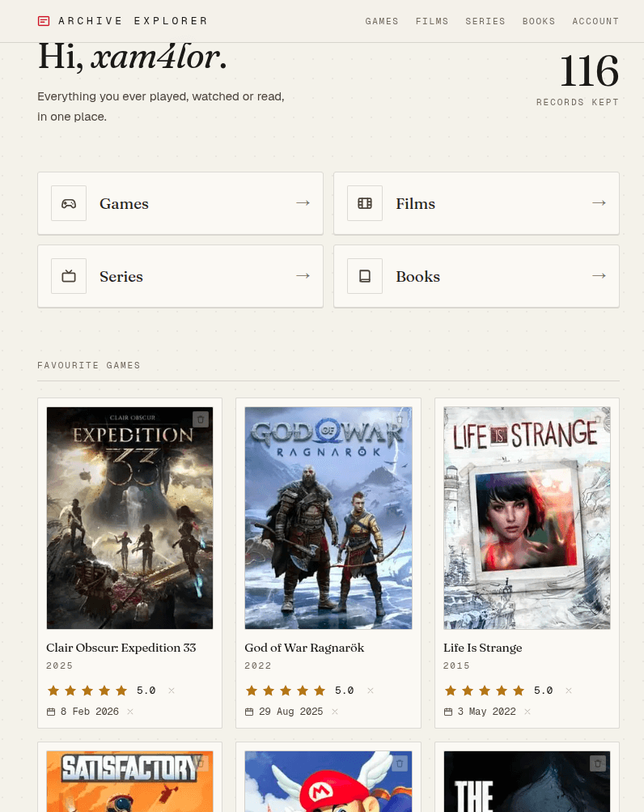The height and width of the screenshot is (812, 644).
Task: Open the Games category card label
Action: [125, 204]
